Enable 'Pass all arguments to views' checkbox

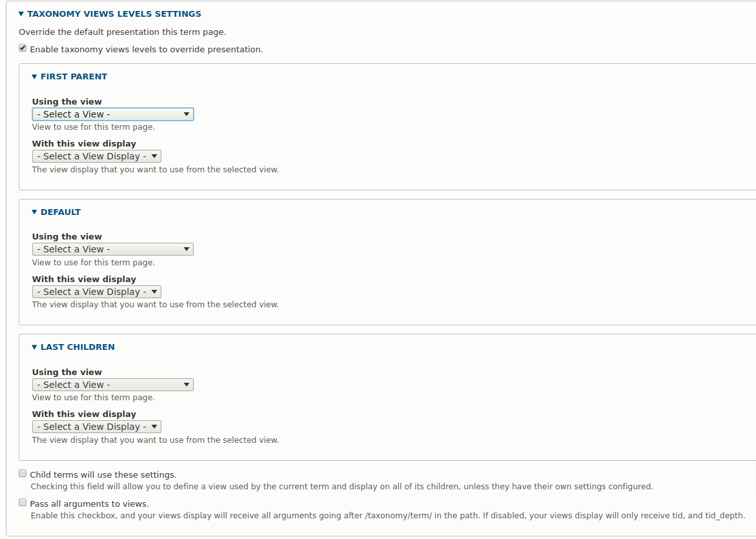(23, 502)
